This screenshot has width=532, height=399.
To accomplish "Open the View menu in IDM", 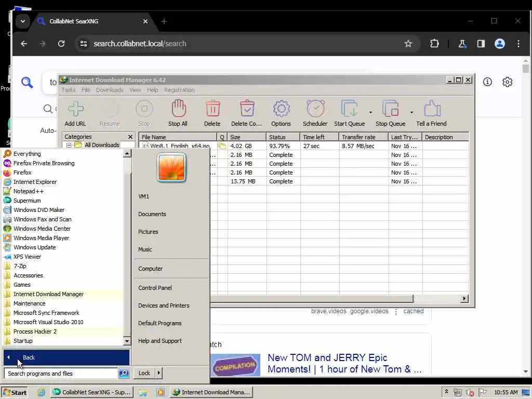I will click(x=135, y=90).
